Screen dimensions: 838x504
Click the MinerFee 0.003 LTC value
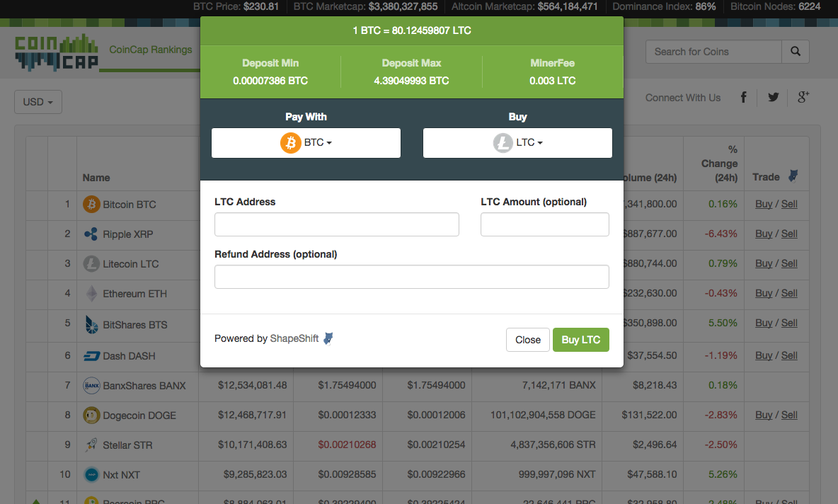553,81
